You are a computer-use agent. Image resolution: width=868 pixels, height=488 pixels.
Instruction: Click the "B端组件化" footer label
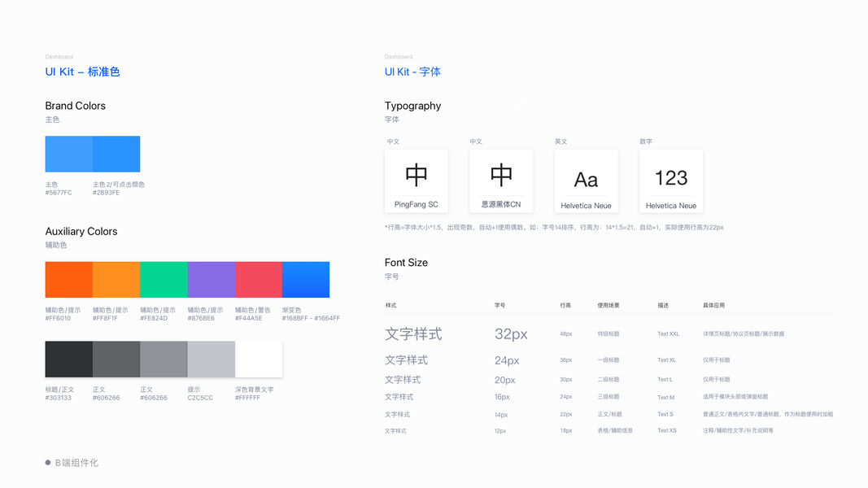coord(76,463)
